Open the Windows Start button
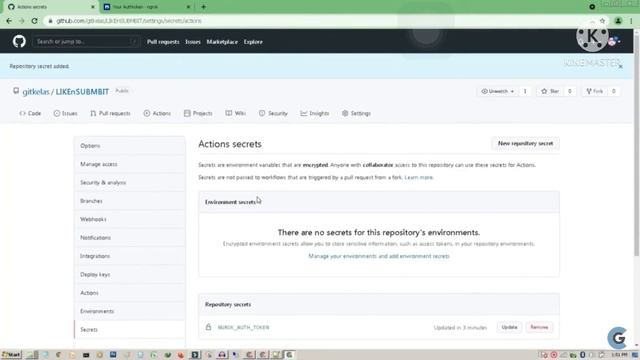 [x=11, y=355]
